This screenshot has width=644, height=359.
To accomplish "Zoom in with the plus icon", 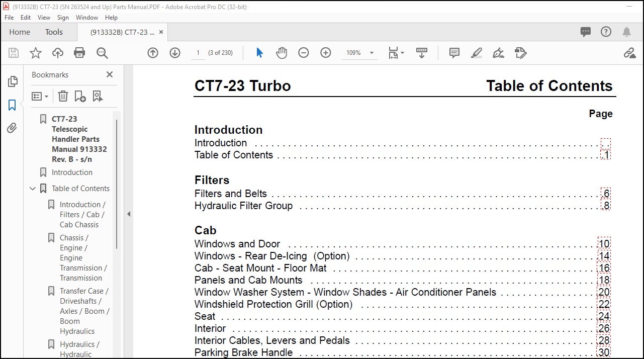I will (x=326, y=53).
